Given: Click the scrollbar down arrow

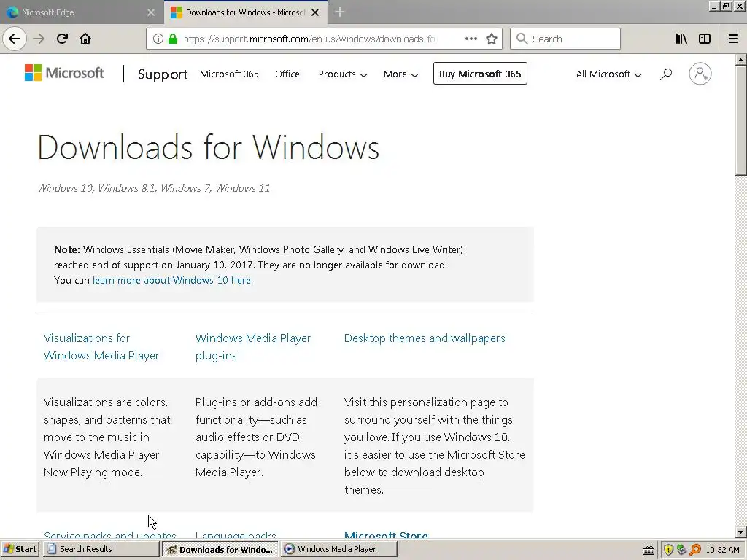Looking at the screenshot, I should [x=740, y=532].
